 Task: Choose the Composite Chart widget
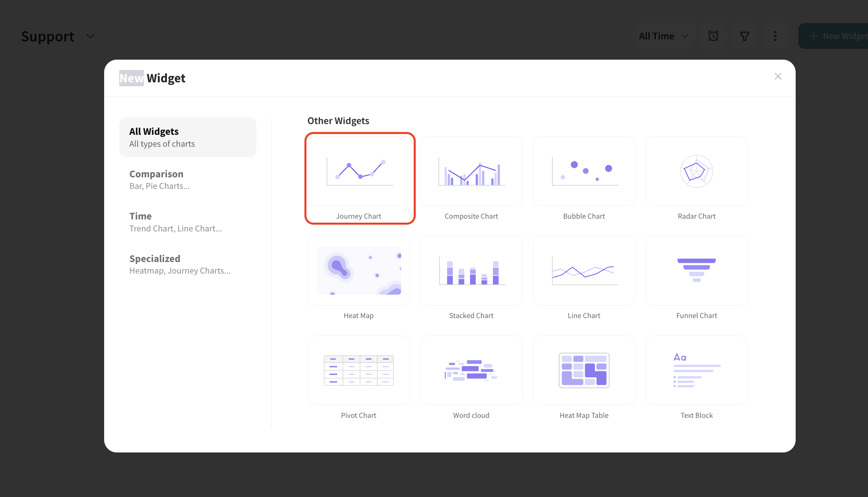pos(471,172)
